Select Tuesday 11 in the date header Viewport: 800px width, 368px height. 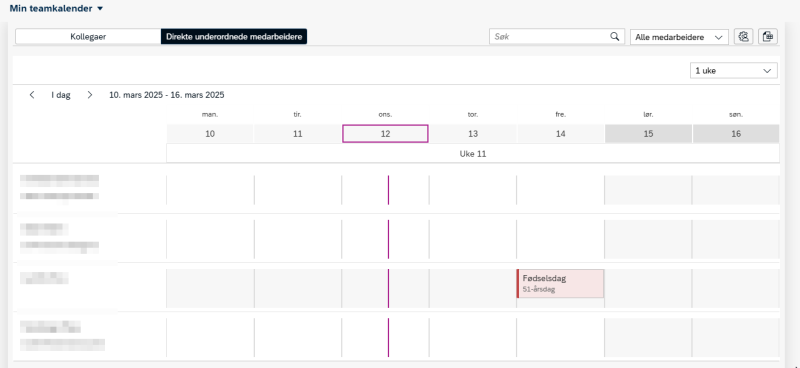[298, 134]
